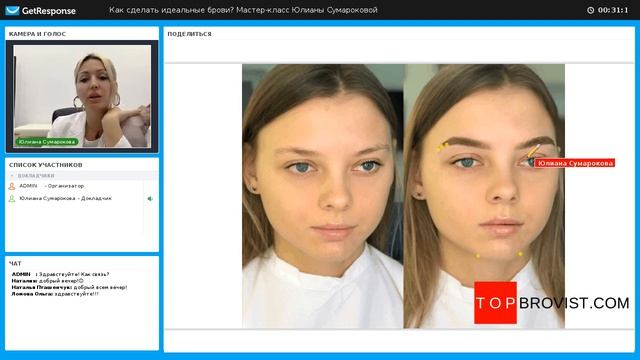
Task: Click the clock icon beside the timer
Action: pos(591,10)
